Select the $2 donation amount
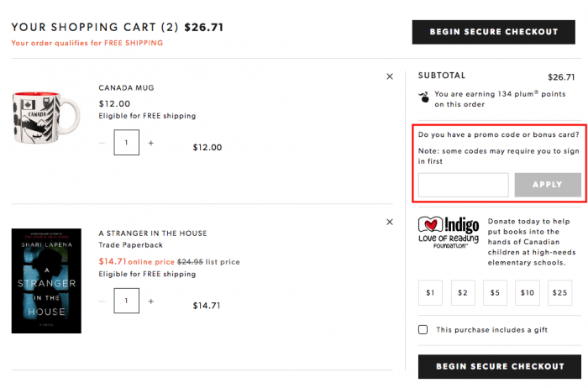This screenshot has height=388, width=588. (x=463, y=292)
